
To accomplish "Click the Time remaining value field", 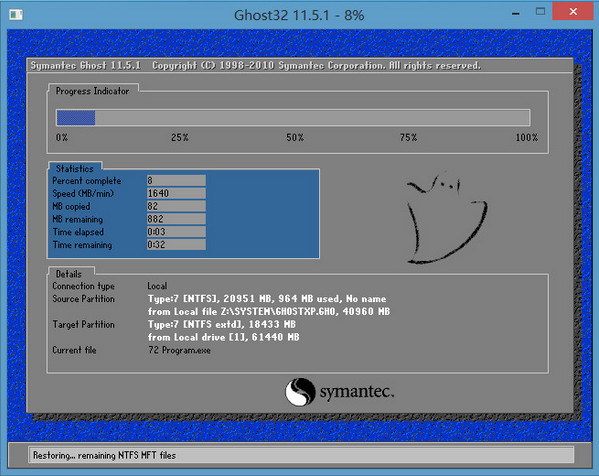I will [x=176, y=244].
